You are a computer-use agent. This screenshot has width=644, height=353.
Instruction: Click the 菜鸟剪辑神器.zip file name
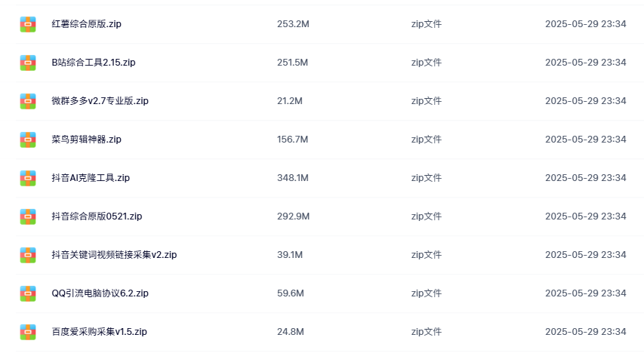pos(86,140)
